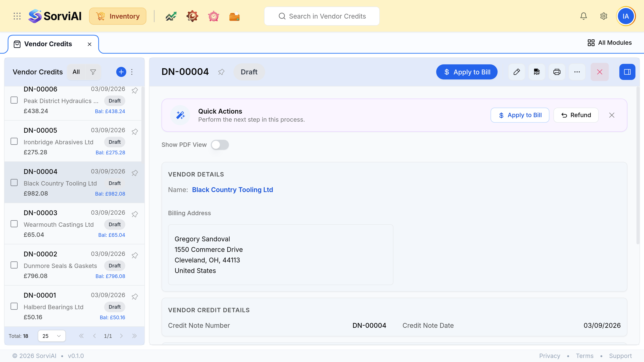The height and width of the screenshot is (362, 644).
Task: Open the gear wrench module icon
Action: point(192,16)
